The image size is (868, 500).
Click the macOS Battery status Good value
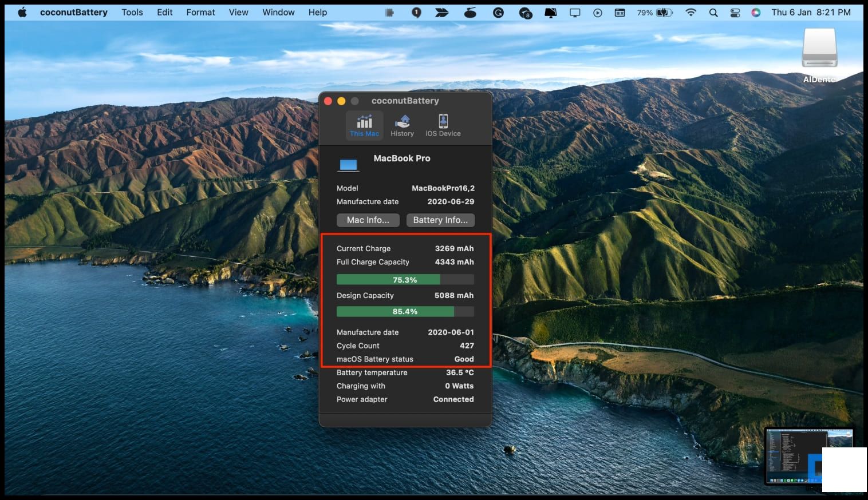coord(464,359)
